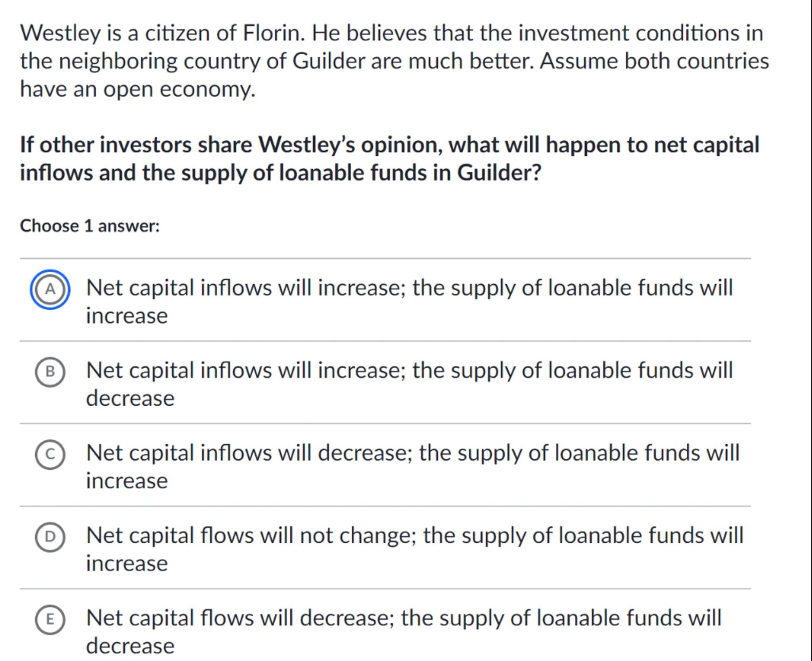
Task: Mark radio option E as answer
Action: 50,619
